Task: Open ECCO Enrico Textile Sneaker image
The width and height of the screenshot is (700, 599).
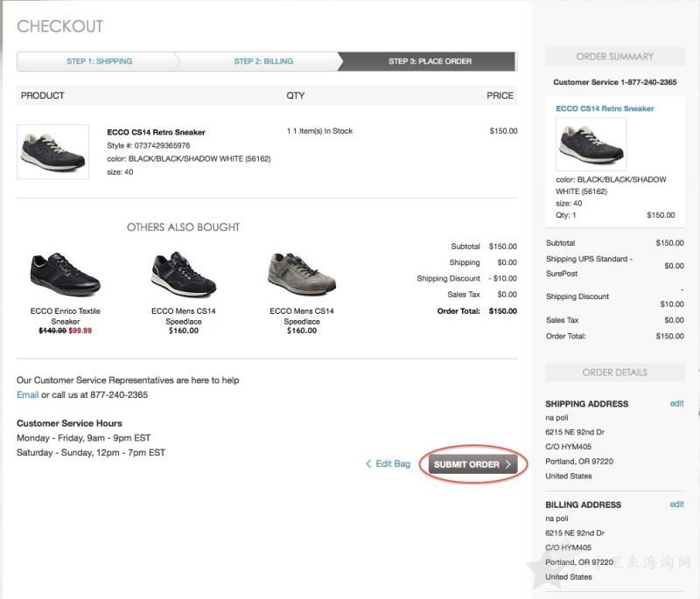Action: (65, 275)
